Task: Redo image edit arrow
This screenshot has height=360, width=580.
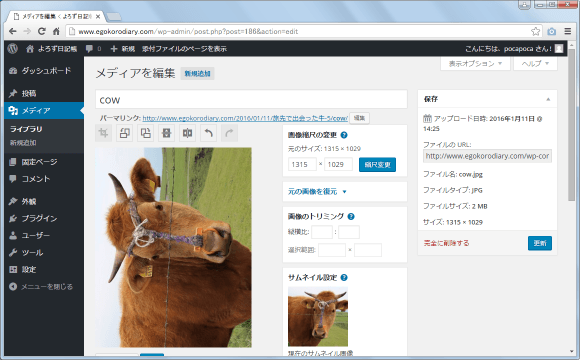Action: [229, 133]
